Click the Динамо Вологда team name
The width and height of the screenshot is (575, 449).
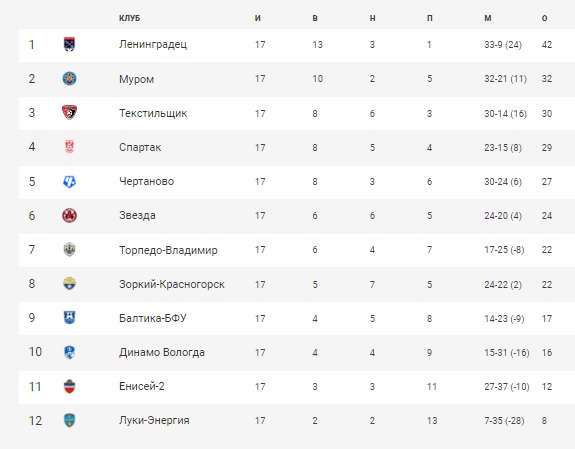(x=162, y=352)
